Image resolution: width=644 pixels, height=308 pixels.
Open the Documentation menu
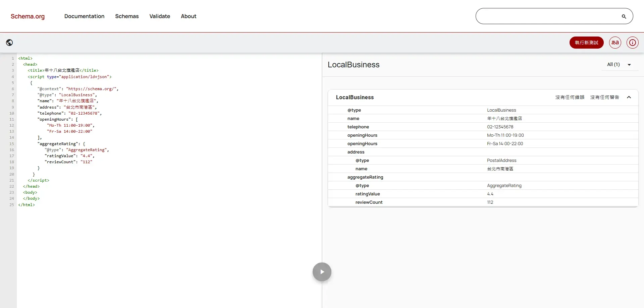tap(84, 16)
